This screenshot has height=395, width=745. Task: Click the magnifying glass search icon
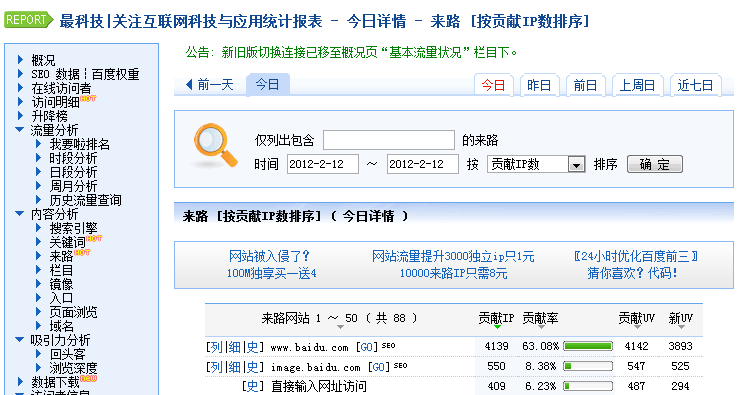[215, 145]
